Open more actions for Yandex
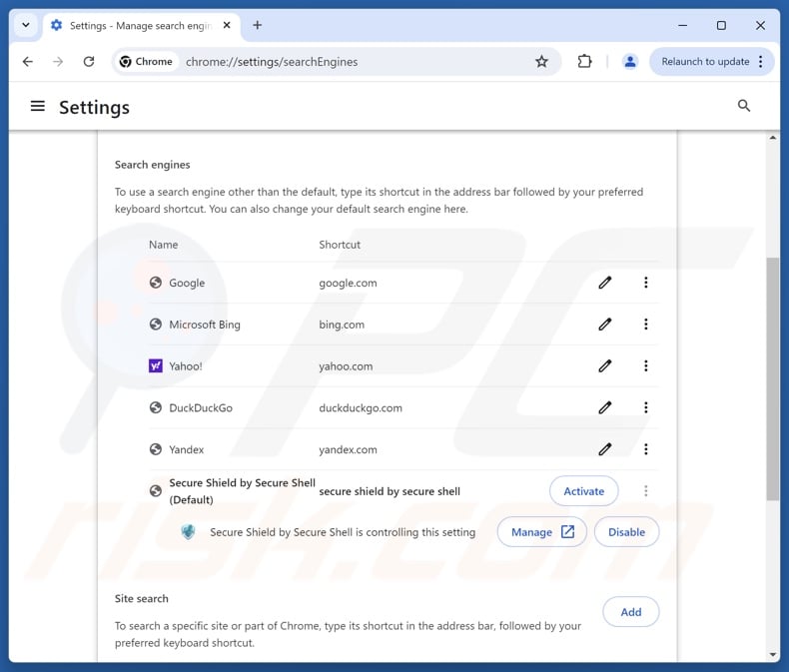 [645, 449]
